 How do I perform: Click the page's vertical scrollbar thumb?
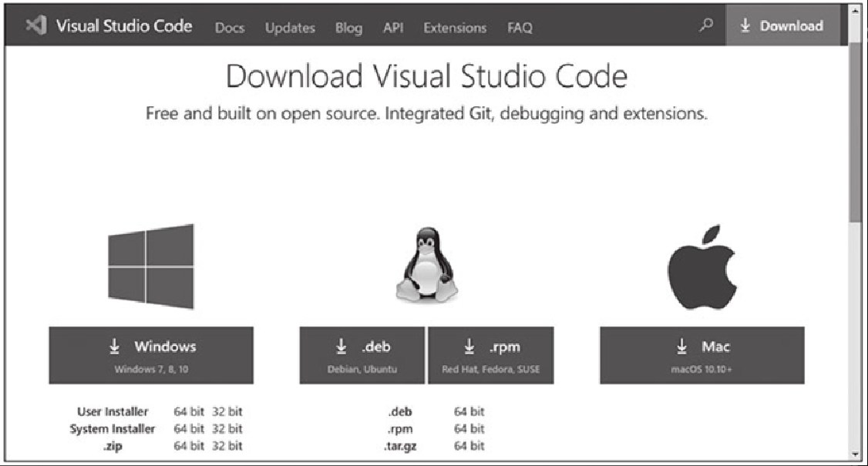pyautogui.click(x=856, y=132)
